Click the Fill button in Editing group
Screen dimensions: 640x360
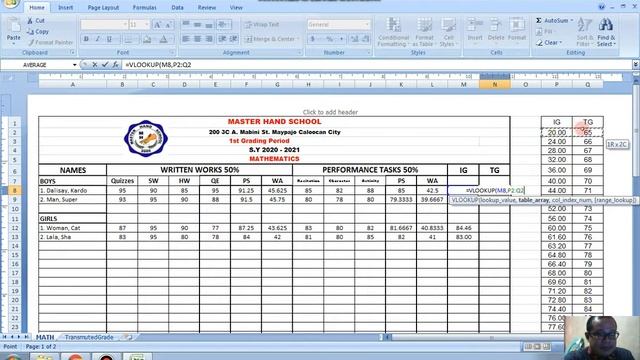click(x=545, y=31)
